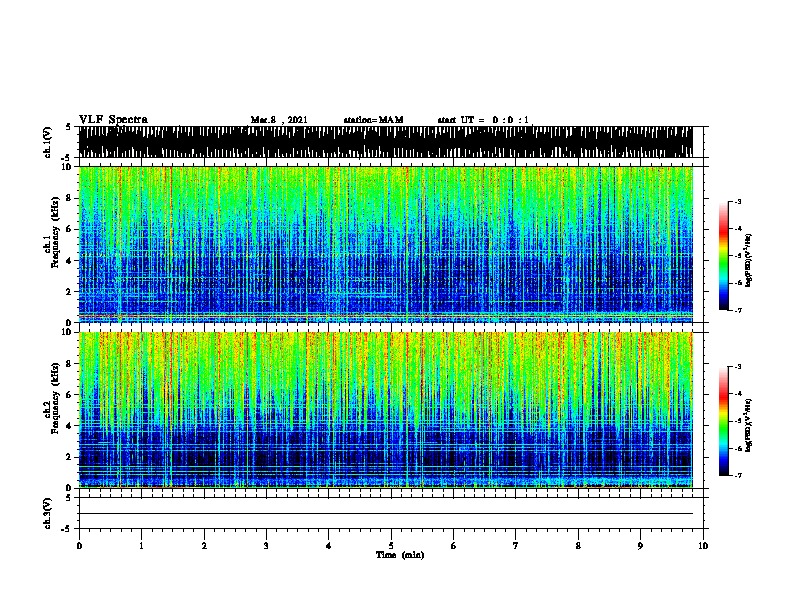Click tick label "0" on the Time axis

pyautogui.click(x=79, y=546)
